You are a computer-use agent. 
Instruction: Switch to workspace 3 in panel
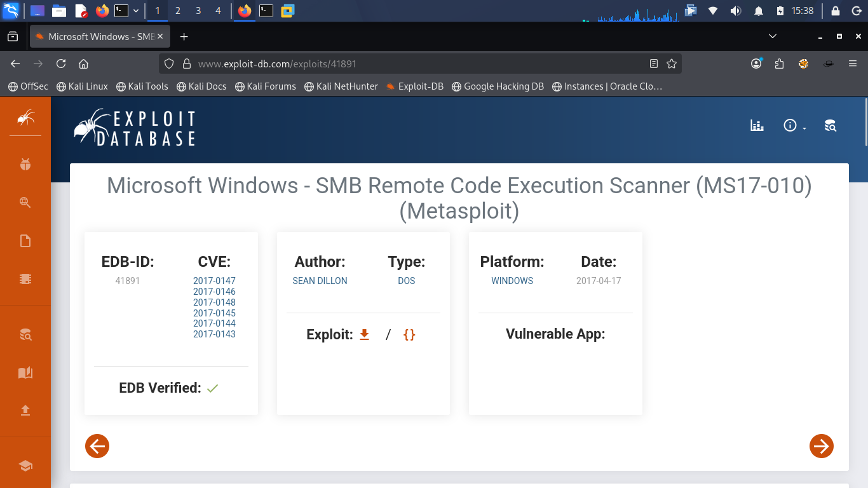(198, 11)
